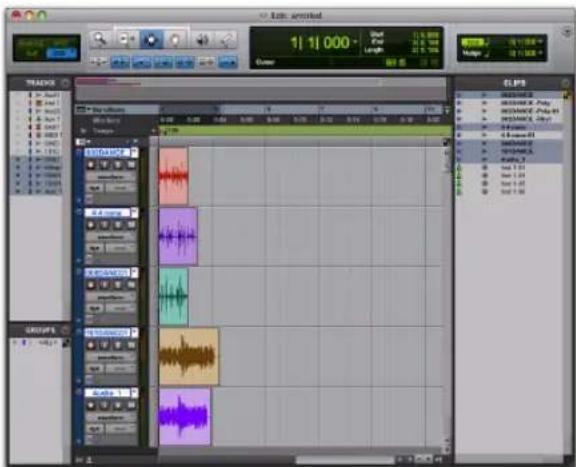Mute the 4 4 mono track
The image size is (576, 467).
coord(131,225)
